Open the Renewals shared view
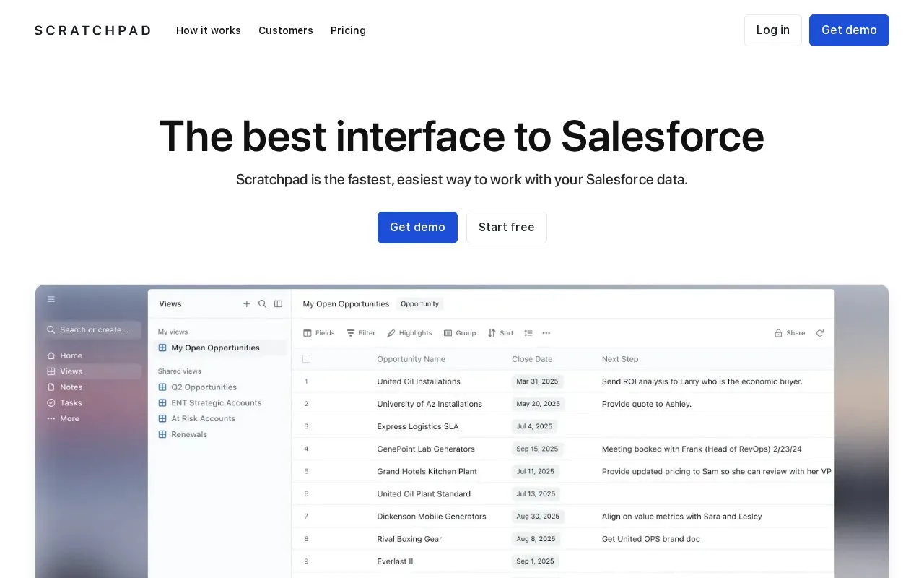The width and height of the screenshot is (924, 578). 183,435
